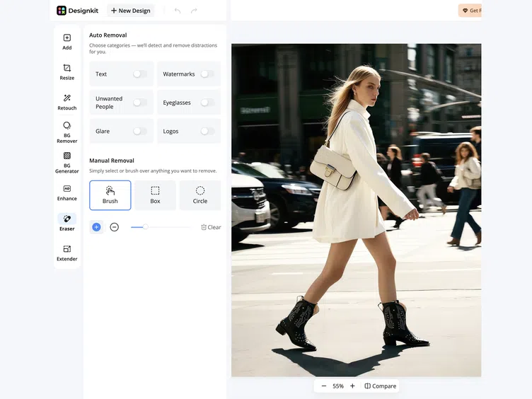Enable the Text auto removal toggle

pos(140,74)
